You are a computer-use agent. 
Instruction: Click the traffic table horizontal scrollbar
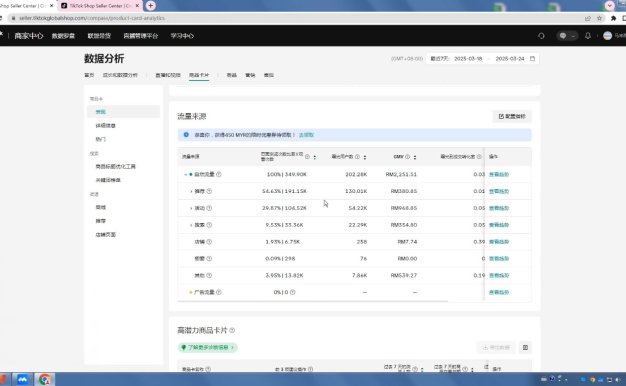point(313,301)
